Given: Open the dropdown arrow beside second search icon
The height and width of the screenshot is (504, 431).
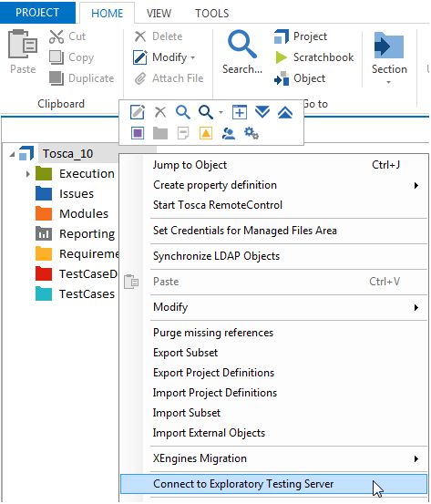Looking at the screenshot, I should click(x=221, y=112).
